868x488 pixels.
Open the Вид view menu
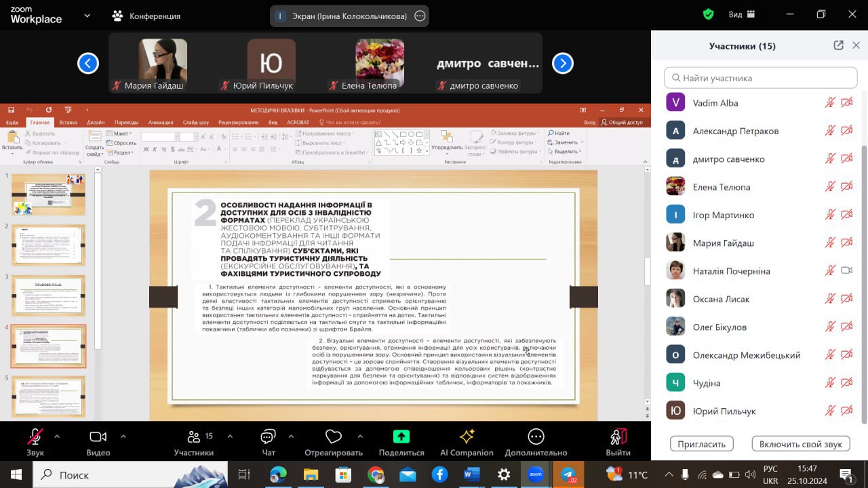click(x=741, y=14)
